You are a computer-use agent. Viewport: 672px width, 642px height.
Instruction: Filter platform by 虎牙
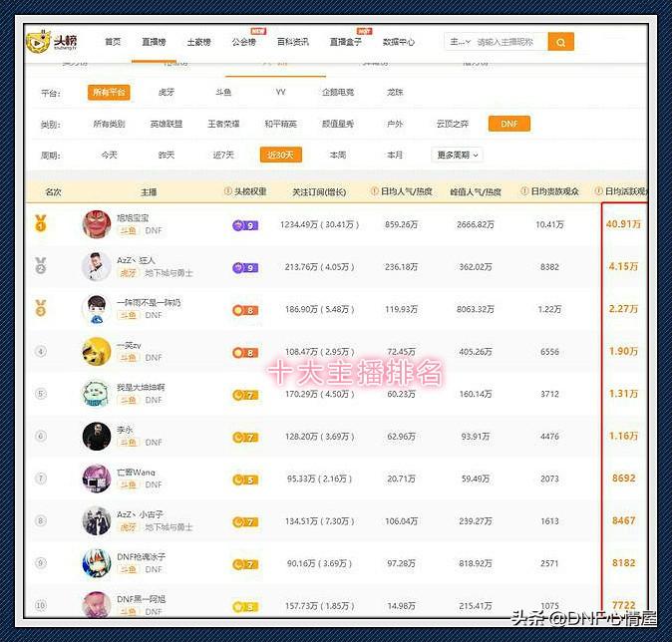click(x=167, y=92)
